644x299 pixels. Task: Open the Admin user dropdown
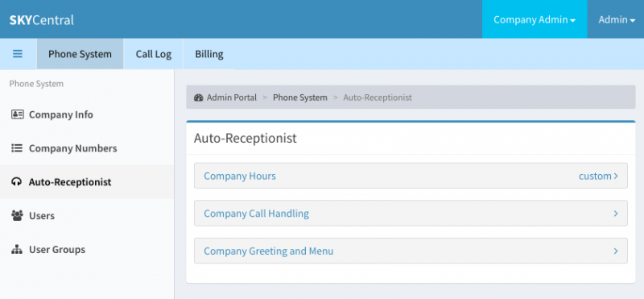pos(616,19)
